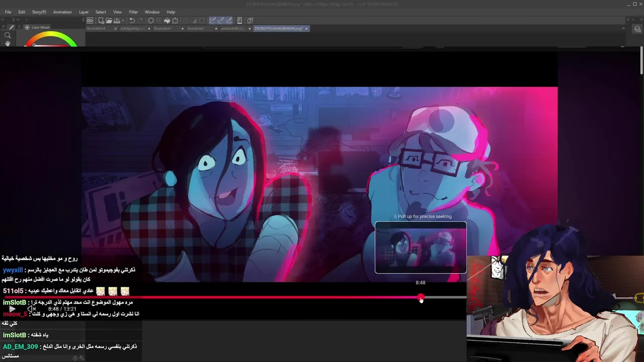The image size is (644, 362).
Task: Open the Help menu
Action: click(x=171, y=12)
